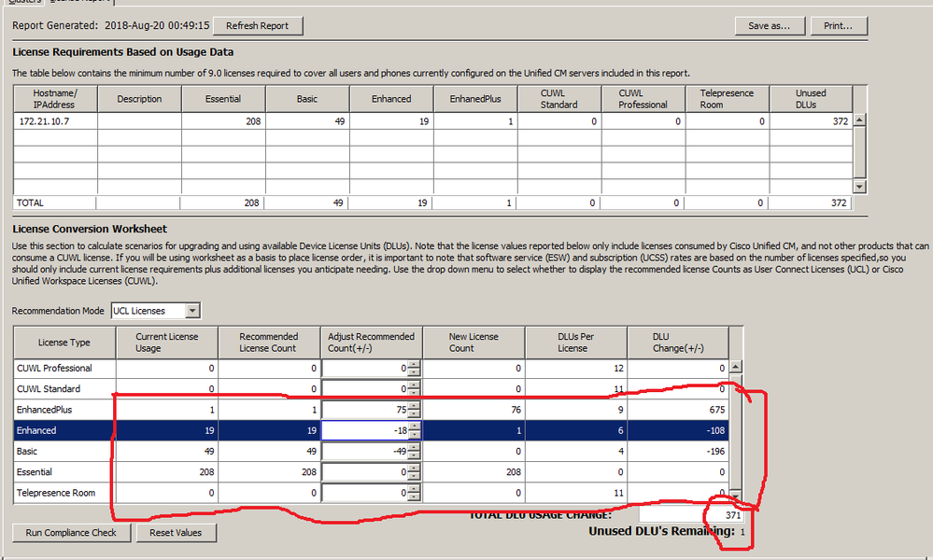The width and height of the screenshot is (933, 560).
Task: Increase adjust count for Basic row
Action: tap(414, 447)
